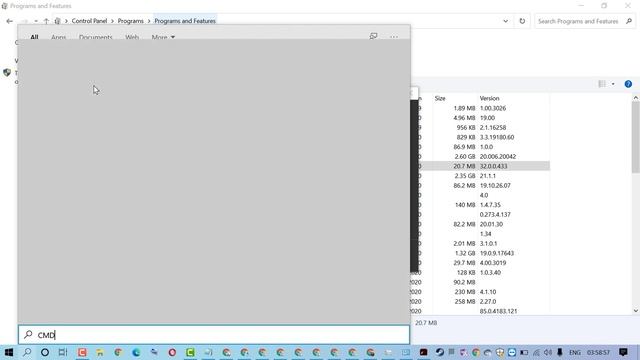Image resolution: width=640 pixels, height=360 pixels.
Task: Click the taskbar clock showing 03:58:57
Action: [x=598, y=352]
